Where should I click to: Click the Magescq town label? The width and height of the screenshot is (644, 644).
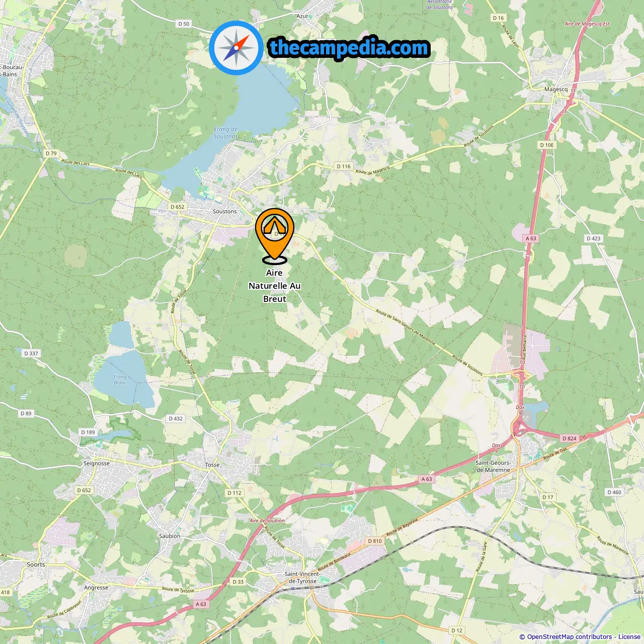(x=556, y=90)
